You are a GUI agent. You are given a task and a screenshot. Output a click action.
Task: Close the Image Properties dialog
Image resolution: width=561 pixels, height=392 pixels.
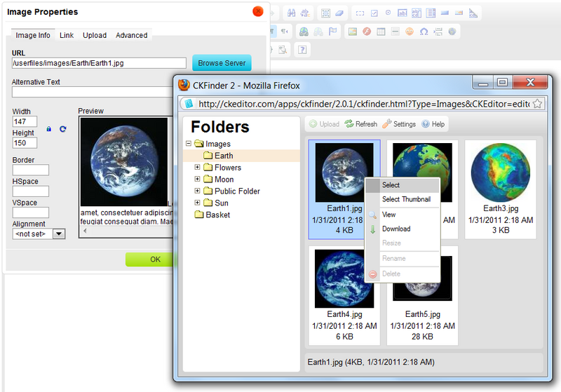(x=258, y=11)
